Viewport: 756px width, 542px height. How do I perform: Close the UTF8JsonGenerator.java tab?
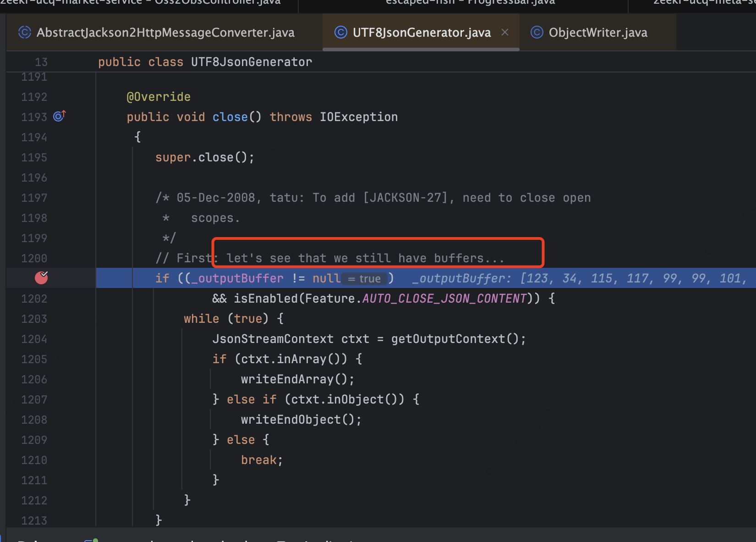click(x=505, y=33)
